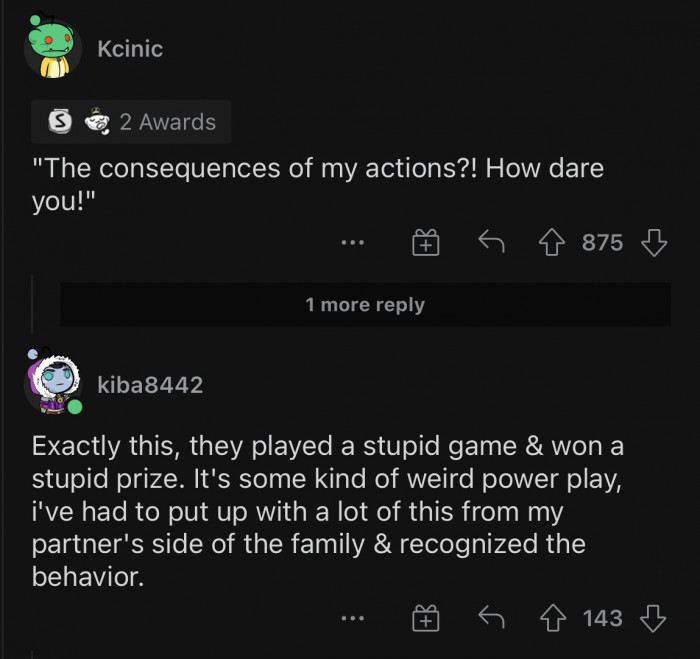
Task: Open kiba8442's user profile link
Action: point(150,384)
